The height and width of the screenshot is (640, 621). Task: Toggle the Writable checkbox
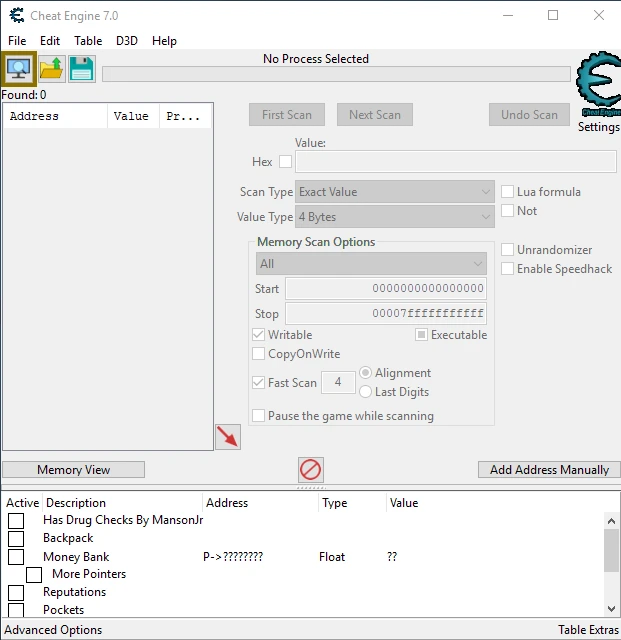pyautogui.click(x=258, y=335)
